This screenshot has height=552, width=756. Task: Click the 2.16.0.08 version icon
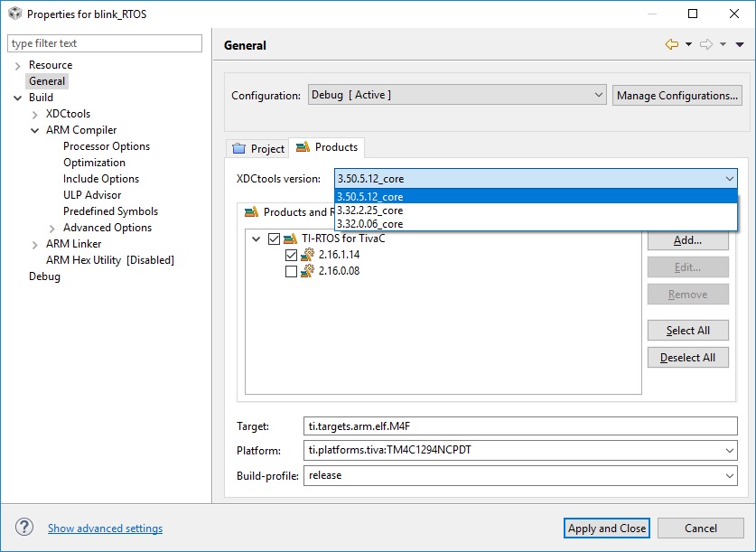[307, 271]
